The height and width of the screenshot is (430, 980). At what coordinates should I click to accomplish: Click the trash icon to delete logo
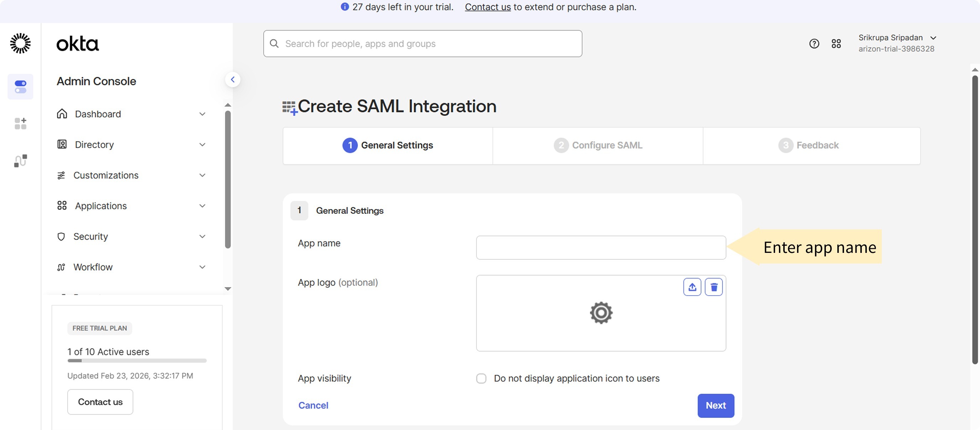coord(713,287)
